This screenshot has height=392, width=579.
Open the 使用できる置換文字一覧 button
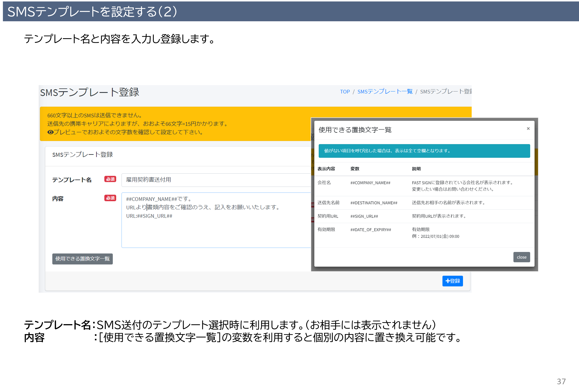(x=83, y=259)
